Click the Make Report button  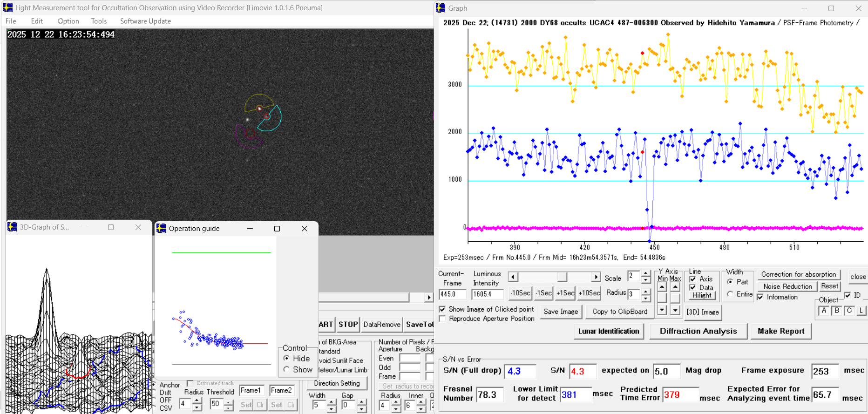780,331
